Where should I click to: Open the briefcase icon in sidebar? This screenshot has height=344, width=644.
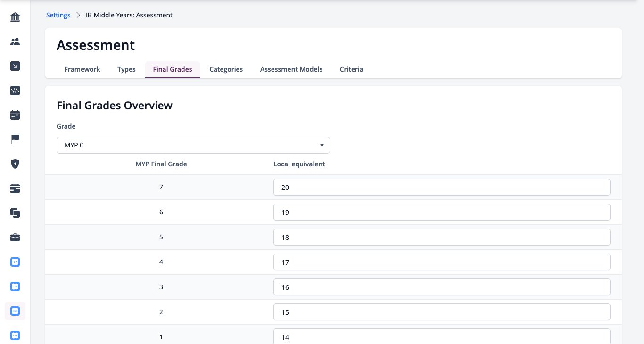(x=15, y=238)
